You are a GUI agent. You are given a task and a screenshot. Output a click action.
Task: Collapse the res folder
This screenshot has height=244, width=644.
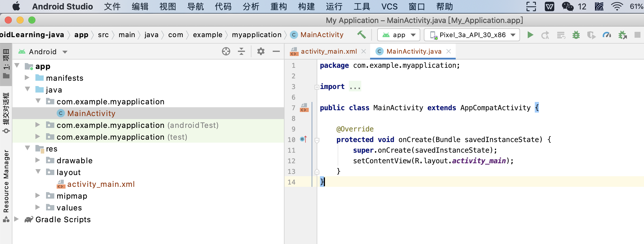pyautogui.click(x=28, y=148)
